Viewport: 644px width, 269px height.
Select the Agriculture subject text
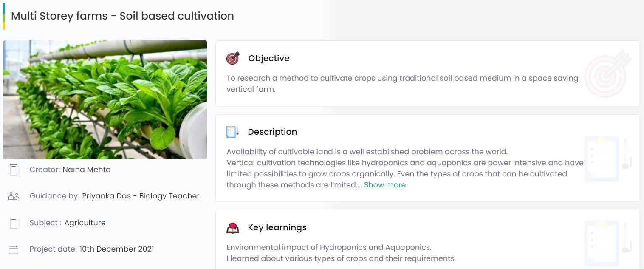tap(85, 223)
